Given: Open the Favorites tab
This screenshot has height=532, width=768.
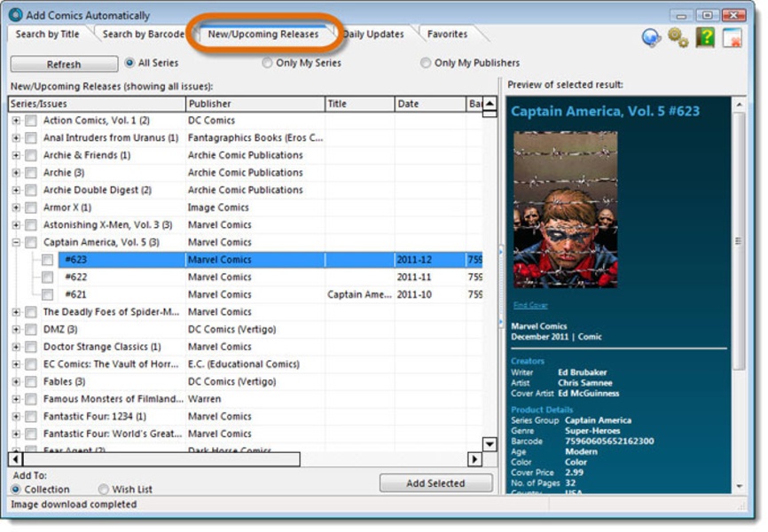Looking at the screenshot, I should coord(447,35).
